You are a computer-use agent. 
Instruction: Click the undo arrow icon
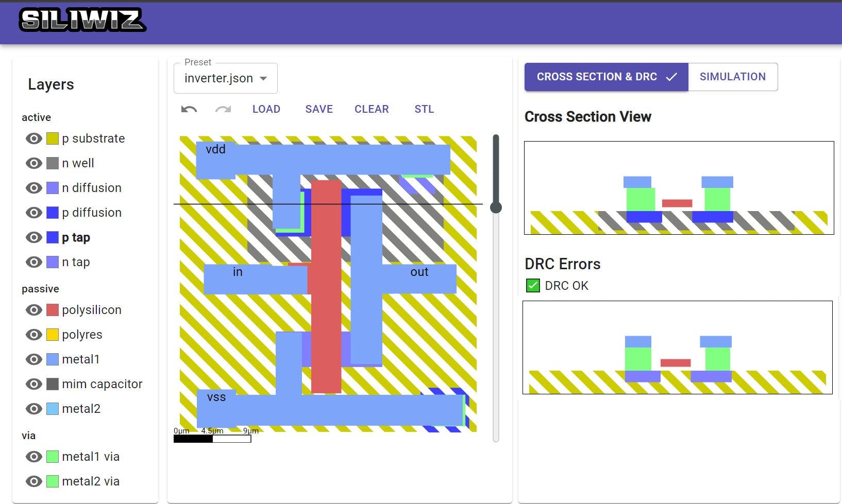[189, 109]
